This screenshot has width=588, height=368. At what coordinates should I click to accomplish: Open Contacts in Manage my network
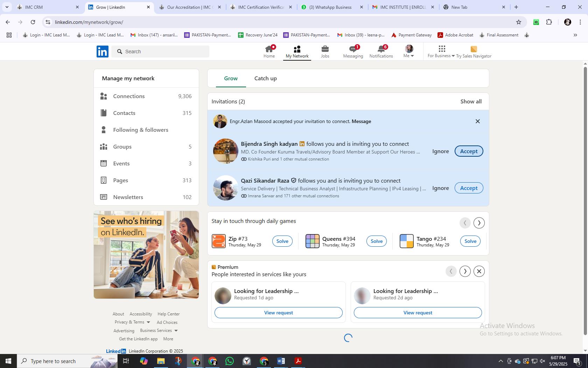pos(146,113)
